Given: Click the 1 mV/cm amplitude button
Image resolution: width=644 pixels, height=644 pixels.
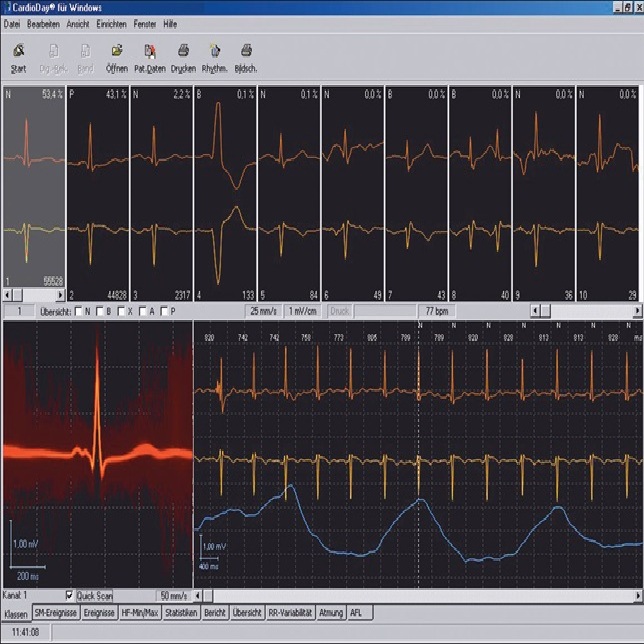Looking at the screenshot, I should [x=303, y=311].
